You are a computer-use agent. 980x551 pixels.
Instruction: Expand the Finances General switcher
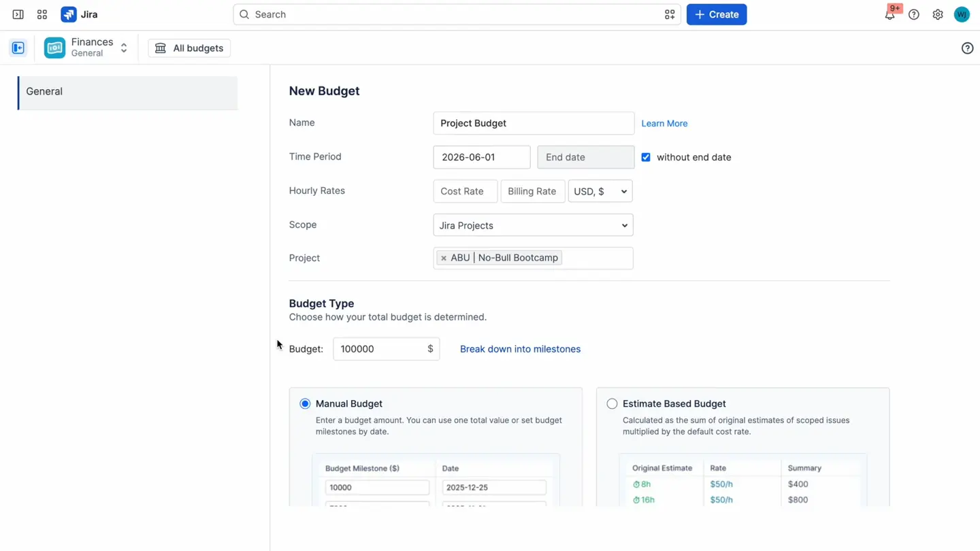[x=124, y=48]
